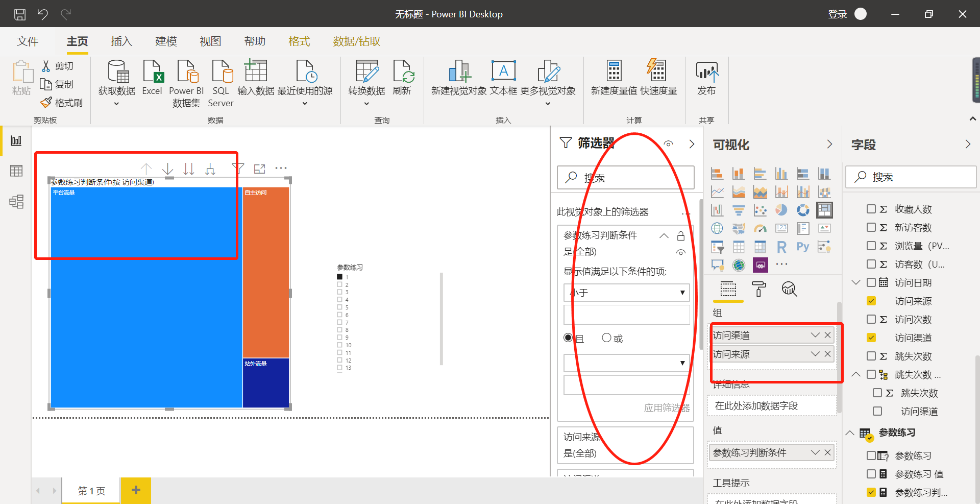This screenshot has height=504, width=980.
Task: Switch to Model view in sidebar
Action: [x=16, y=202]
